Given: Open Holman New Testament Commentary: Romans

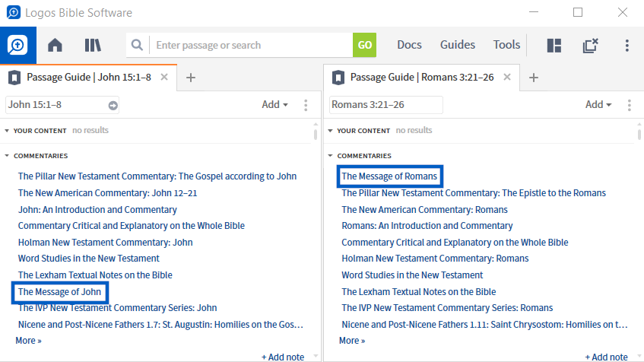Looking at the screenshot, I should tap(435, 259).
